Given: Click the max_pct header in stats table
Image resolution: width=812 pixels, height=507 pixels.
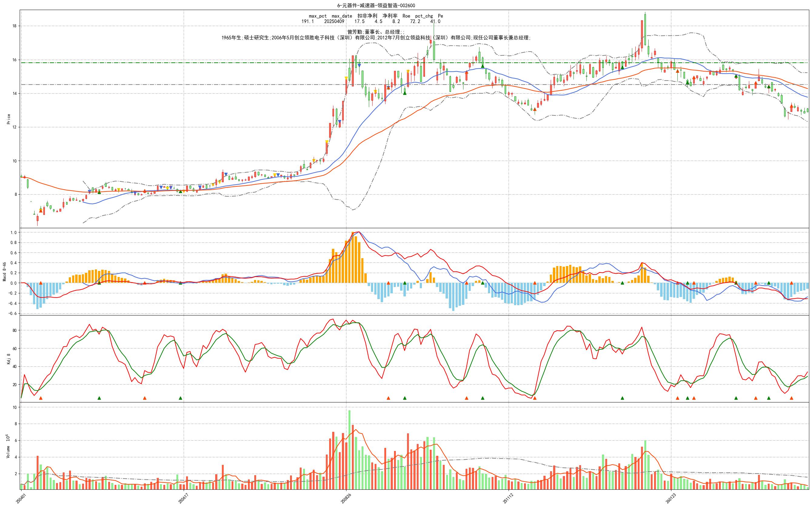Looking at the screenshot, I should [317, 16].
